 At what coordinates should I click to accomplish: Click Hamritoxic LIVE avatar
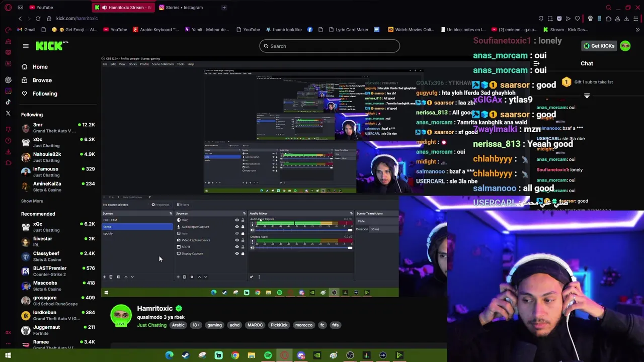coord(121,316)
